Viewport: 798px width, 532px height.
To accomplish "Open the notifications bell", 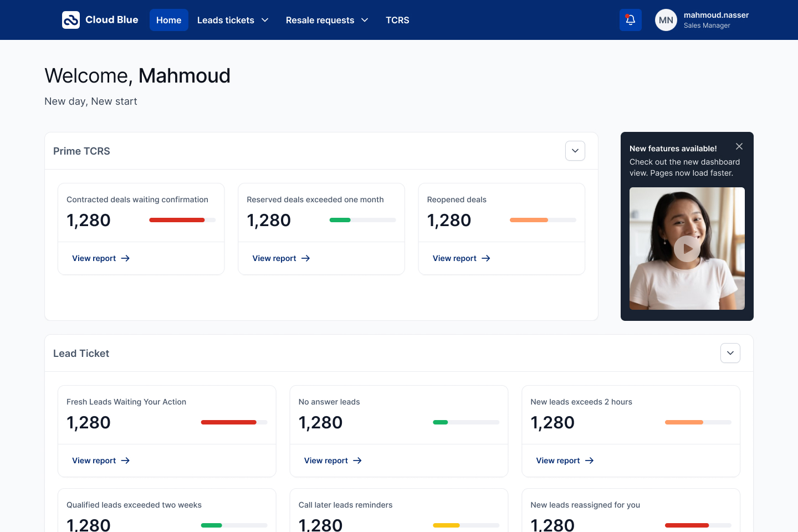I will (x=631, y=20).
